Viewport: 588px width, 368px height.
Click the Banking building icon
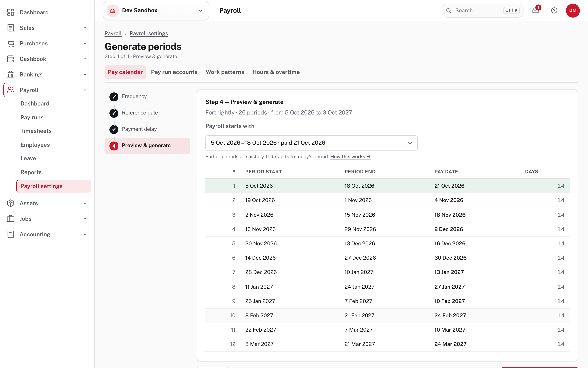point(10,74)
